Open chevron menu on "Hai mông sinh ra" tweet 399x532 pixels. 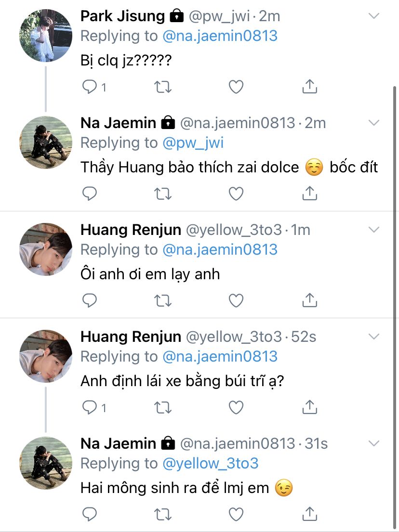point(374,443)
